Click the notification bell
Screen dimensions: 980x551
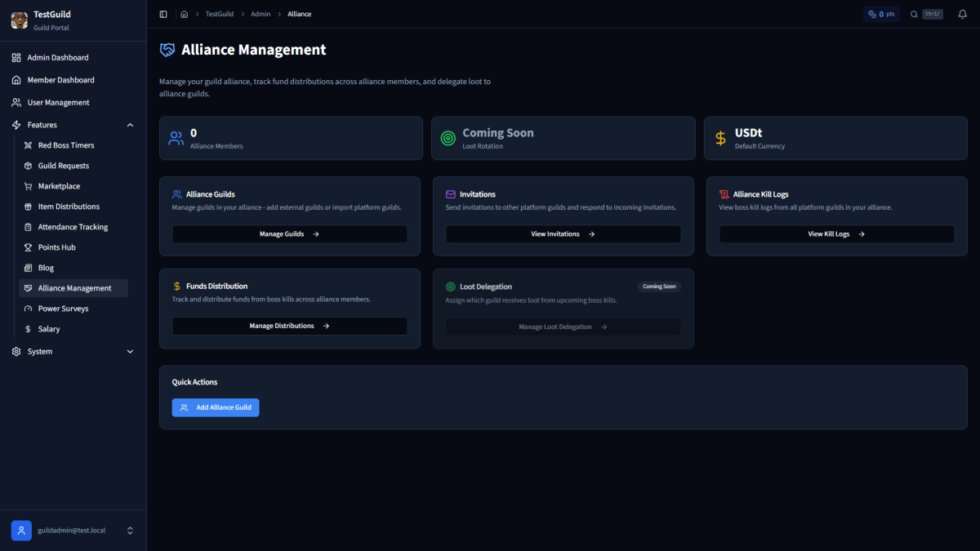pos(962,14)
